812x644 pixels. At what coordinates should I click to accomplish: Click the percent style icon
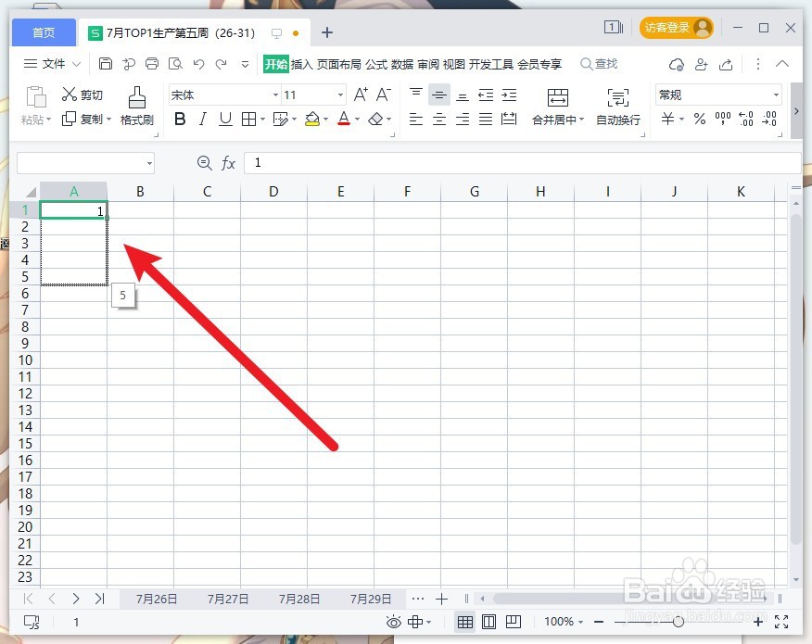(x=701, y=119)
